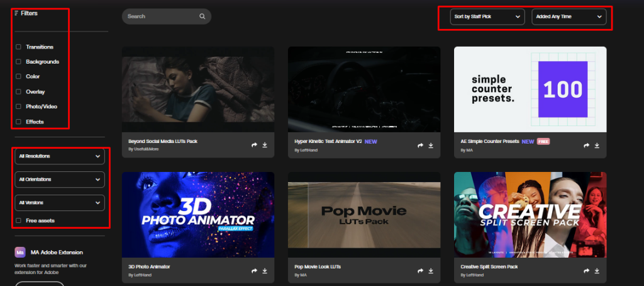The width and height of the screenshot is (644, 286).
Task: Share the 3D Photo Animator asset
Action: 254,271
